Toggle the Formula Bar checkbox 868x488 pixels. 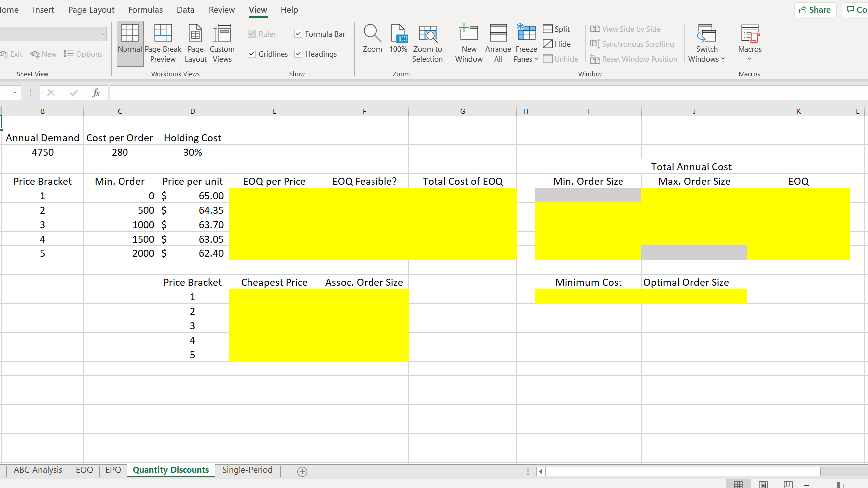[298, 34]
